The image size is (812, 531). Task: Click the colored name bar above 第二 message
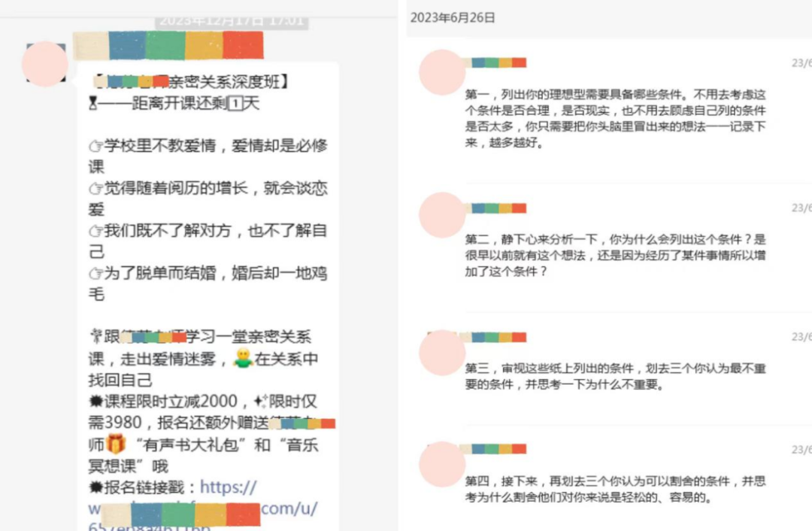(496, 208)
